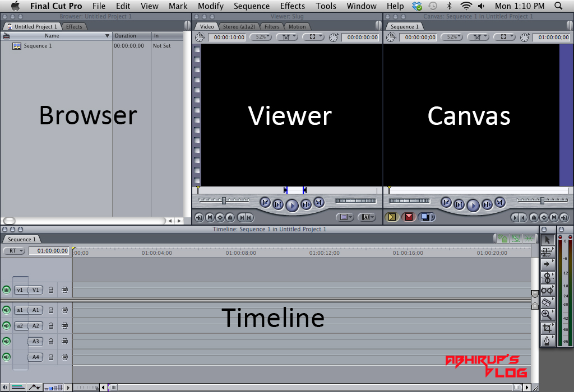Select the Slip tool
574x392 pixels.
click(x=548, y=290)
